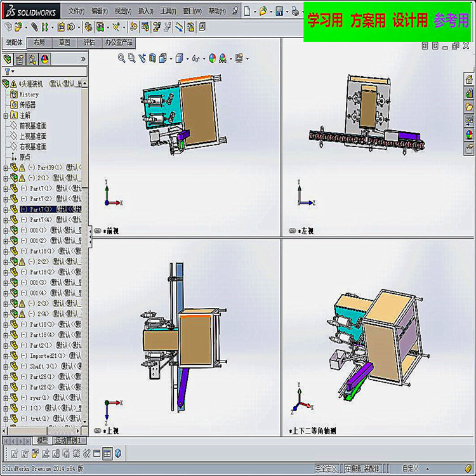Click the Insert Components icon
This screenshot has height=476, width=476.
[18, 27]
